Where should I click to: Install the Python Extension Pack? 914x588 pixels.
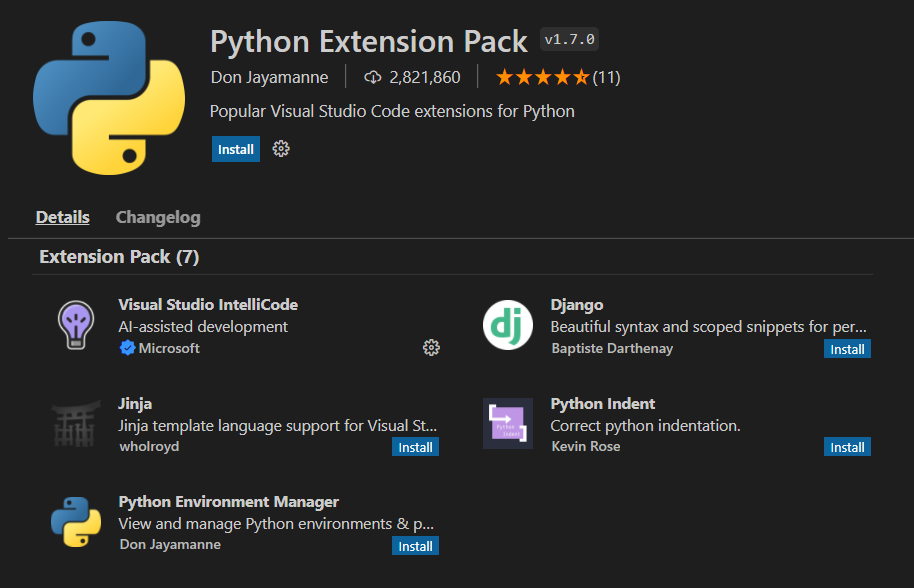235,149
